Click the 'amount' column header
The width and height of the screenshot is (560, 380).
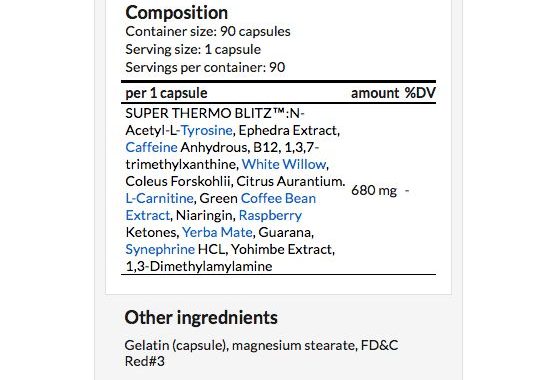pyautogui.click(x=375, y=93)
